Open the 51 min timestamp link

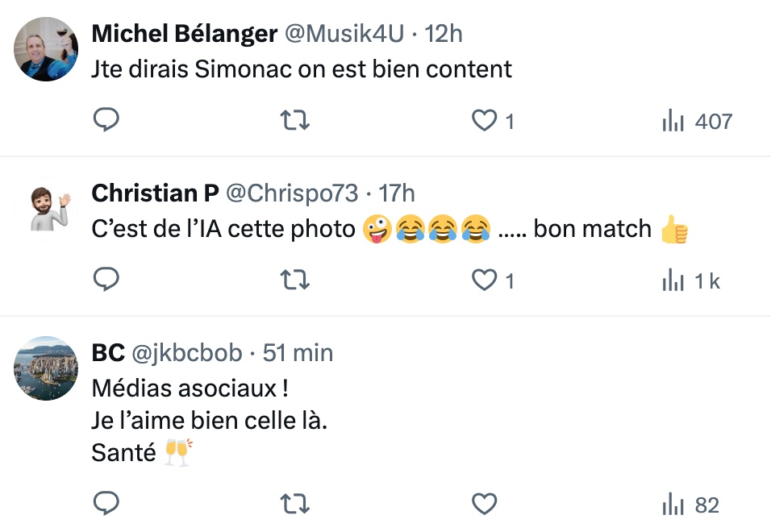click(298, 353)
